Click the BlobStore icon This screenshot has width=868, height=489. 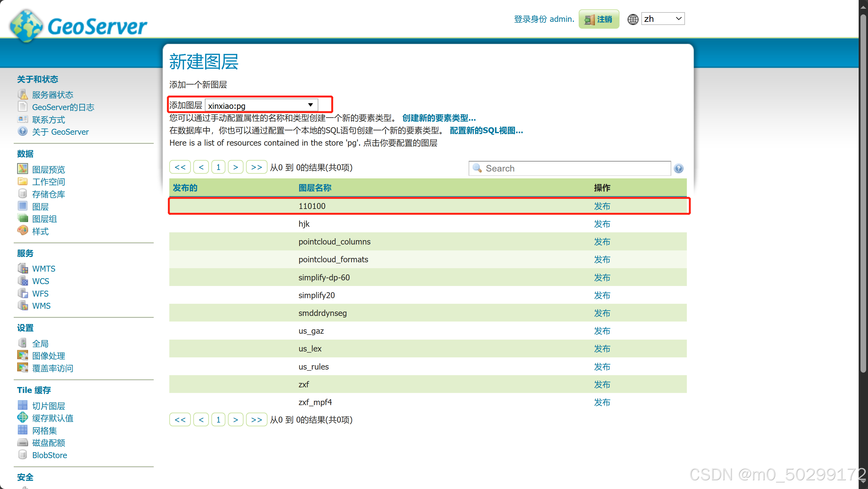tap(22, 455)
